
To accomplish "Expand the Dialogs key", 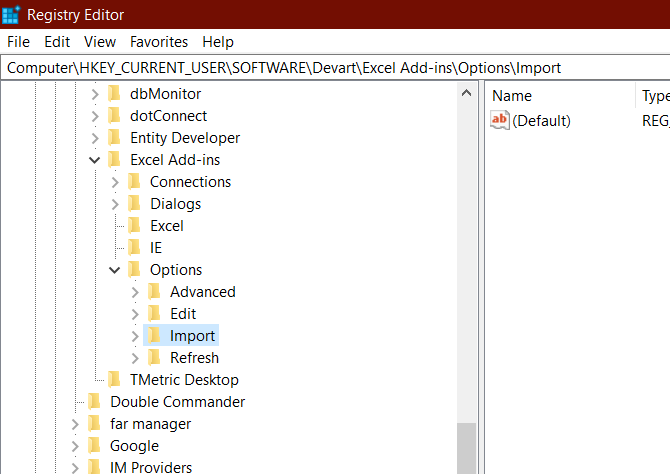I will pyautogui.click(x=115, y=204).
